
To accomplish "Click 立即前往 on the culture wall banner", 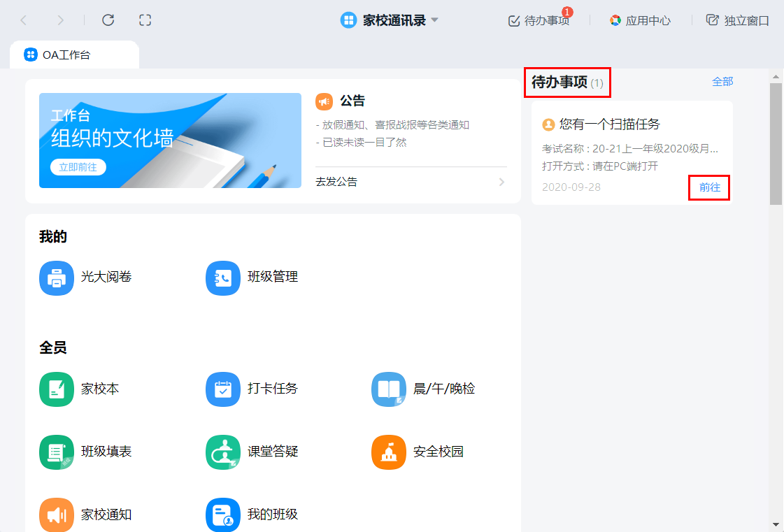I will pos(77,166).
